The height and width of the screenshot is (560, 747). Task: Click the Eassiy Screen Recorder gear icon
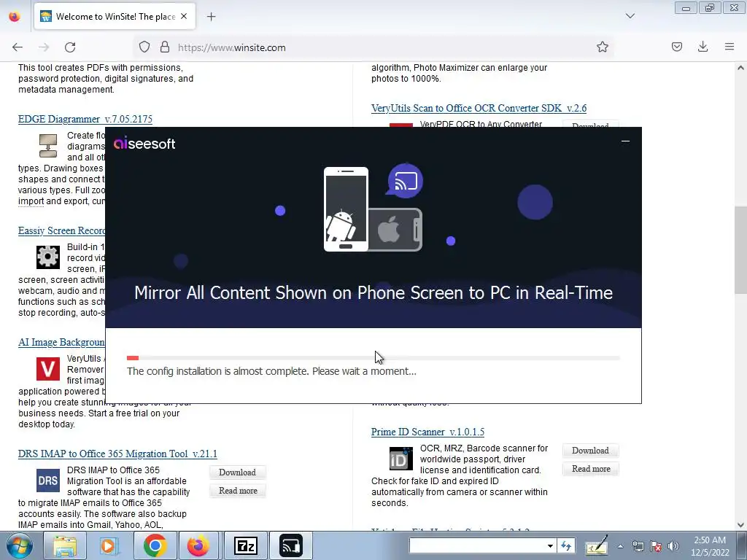[x=48, y=257]
